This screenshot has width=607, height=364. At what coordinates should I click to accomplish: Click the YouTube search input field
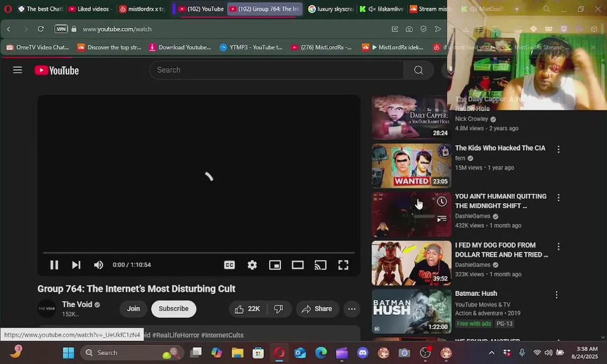click(276, 70)
